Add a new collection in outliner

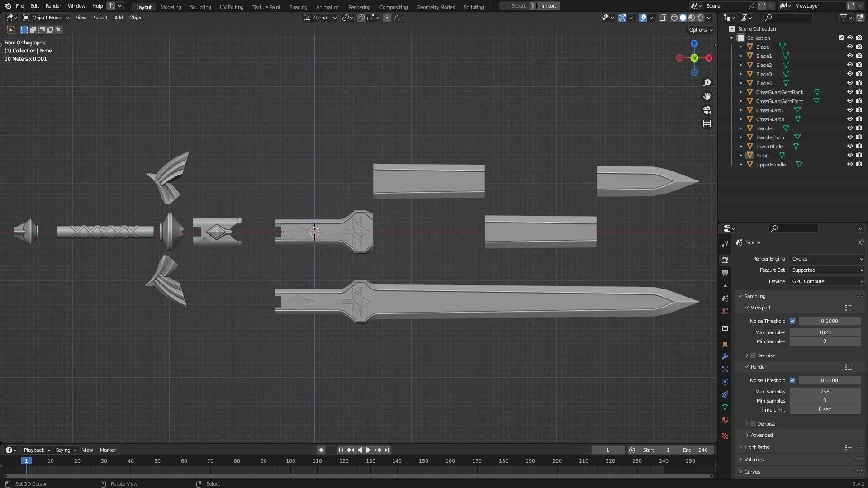(x=859, y=18)
